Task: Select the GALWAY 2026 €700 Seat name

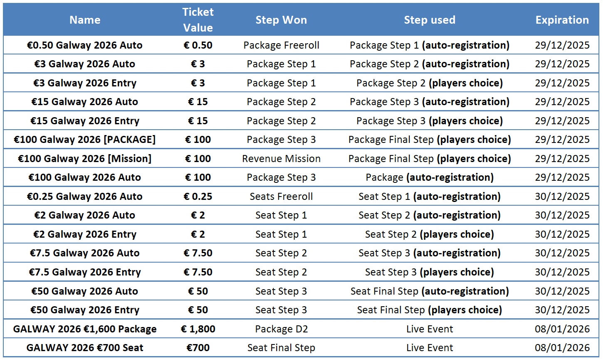Action: (x=85, y=348)
